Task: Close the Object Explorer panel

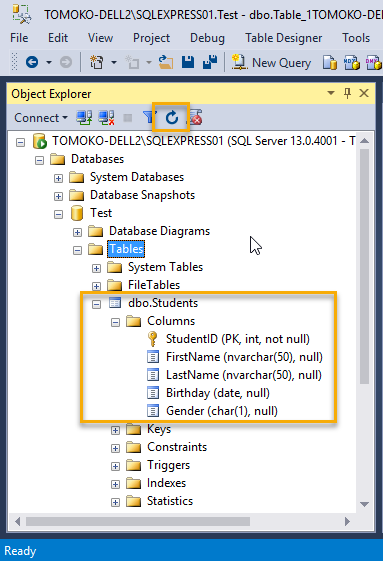Action: 364,93
